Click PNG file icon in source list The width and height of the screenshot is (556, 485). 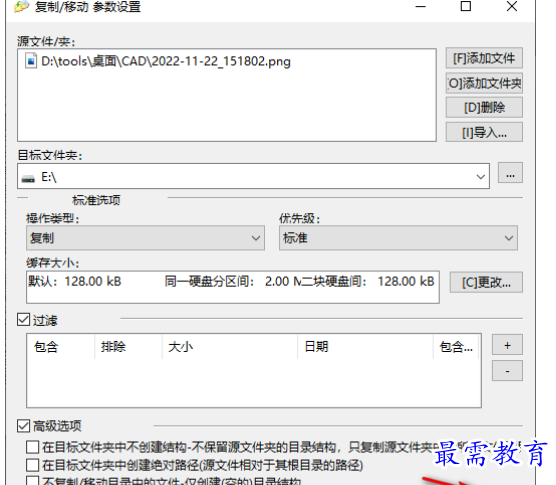coord(31,61)
